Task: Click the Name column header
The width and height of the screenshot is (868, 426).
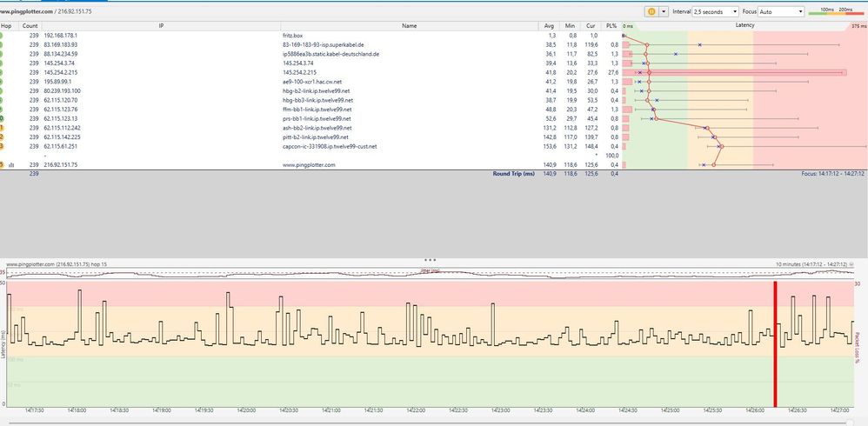Action: click(x=409, y=25)
